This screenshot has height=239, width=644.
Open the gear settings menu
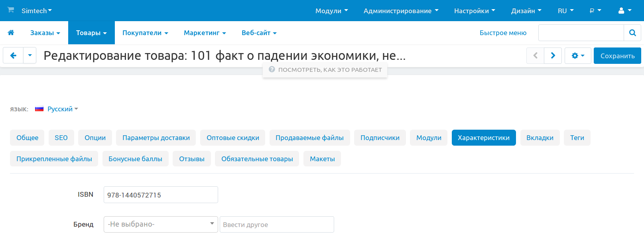[x=577, y=55]
